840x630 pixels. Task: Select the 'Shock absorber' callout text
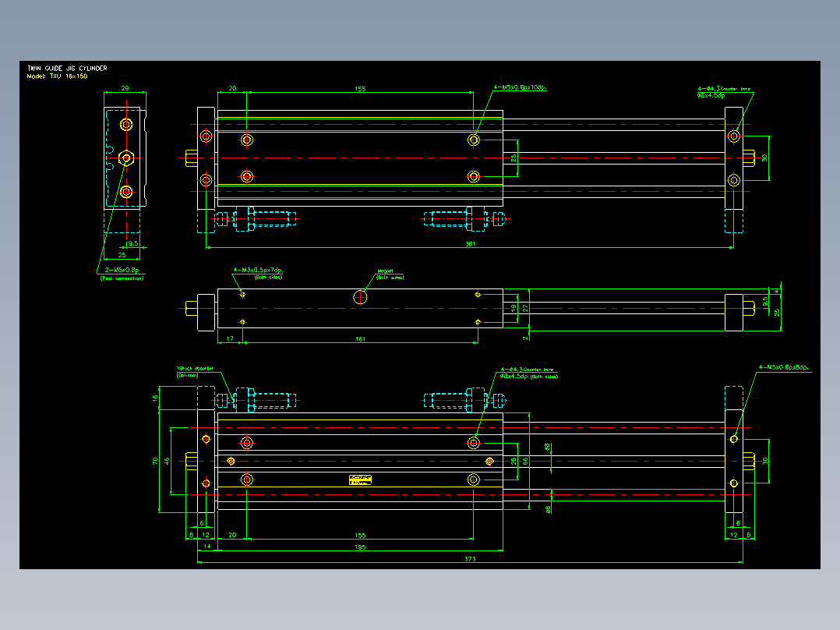196,368
